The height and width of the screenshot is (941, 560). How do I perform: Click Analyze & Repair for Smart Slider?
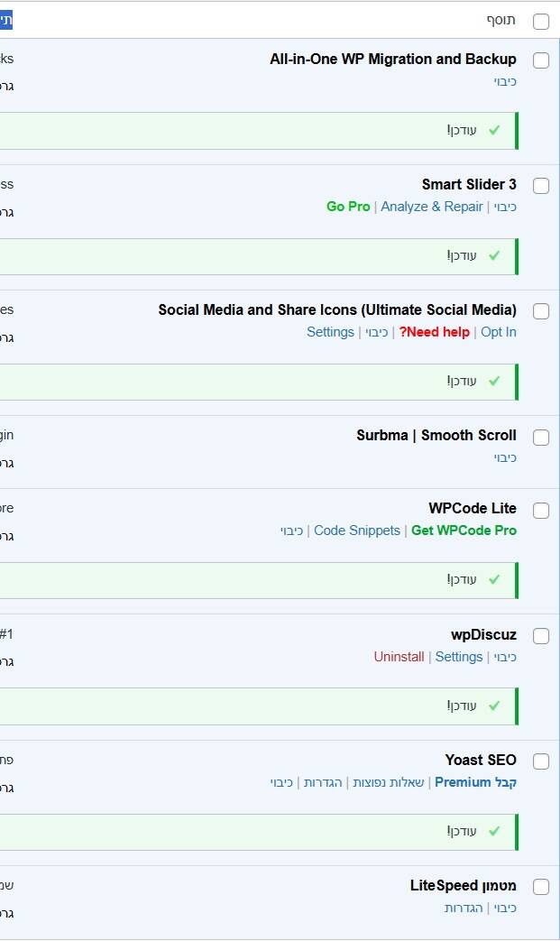(432, 207)
